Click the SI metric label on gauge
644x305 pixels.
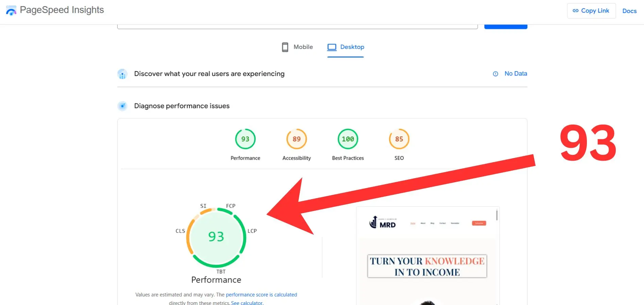click(x=203, y=206)
